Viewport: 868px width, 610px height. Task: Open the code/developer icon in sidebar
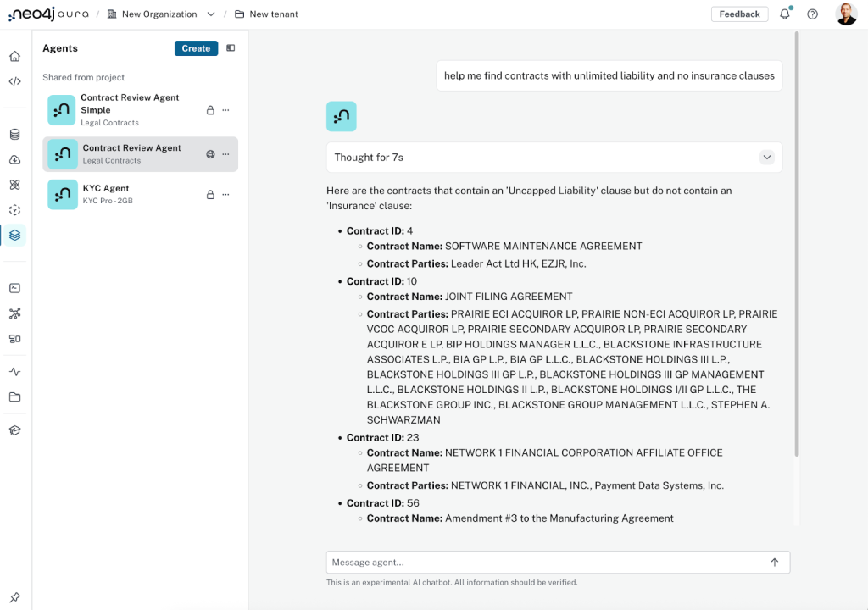click(14, 82)
